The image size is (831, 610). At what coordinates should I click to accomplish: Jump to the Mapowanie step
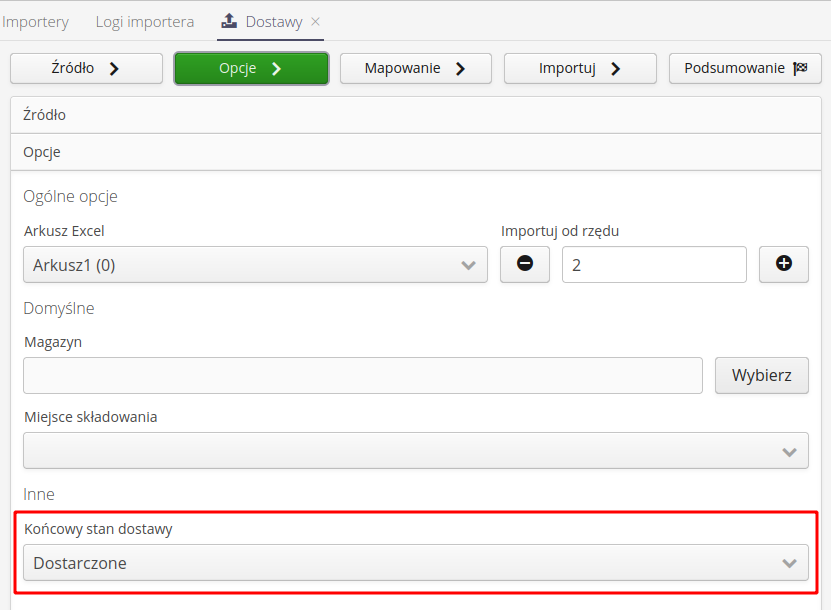[416, 68]
